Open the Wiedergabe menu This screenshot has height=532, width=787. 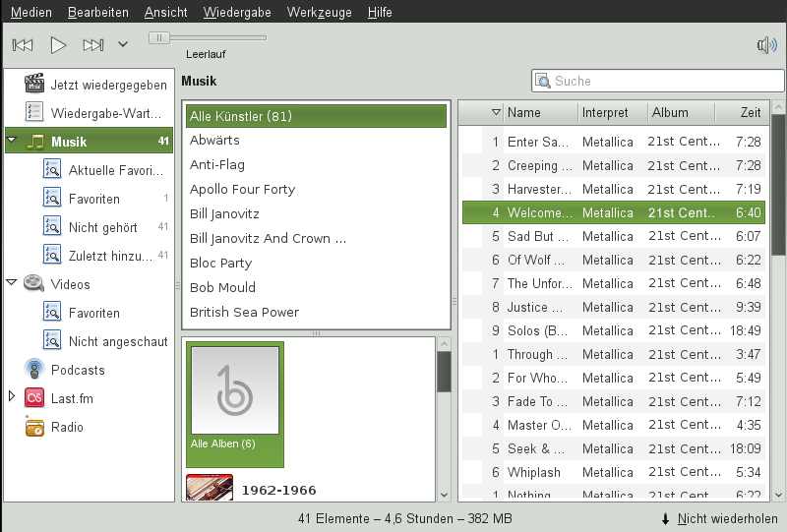pos(239,12)
